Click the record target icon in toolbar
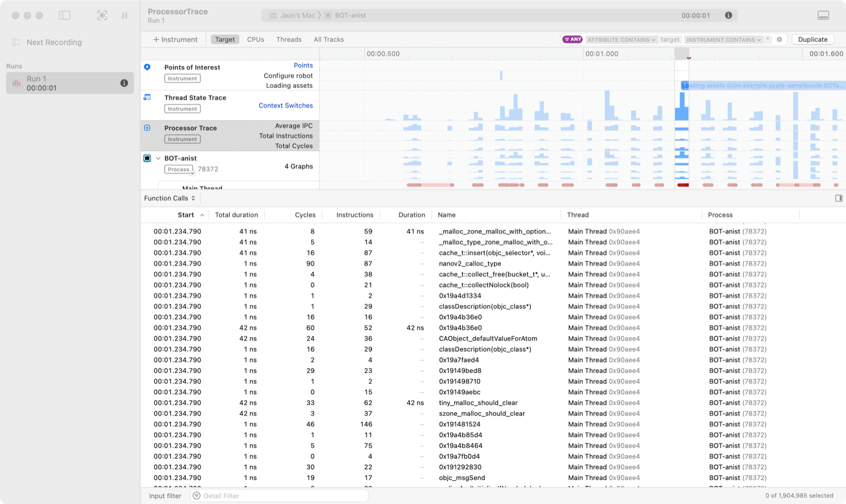846x504 pixels. (102, 16)
